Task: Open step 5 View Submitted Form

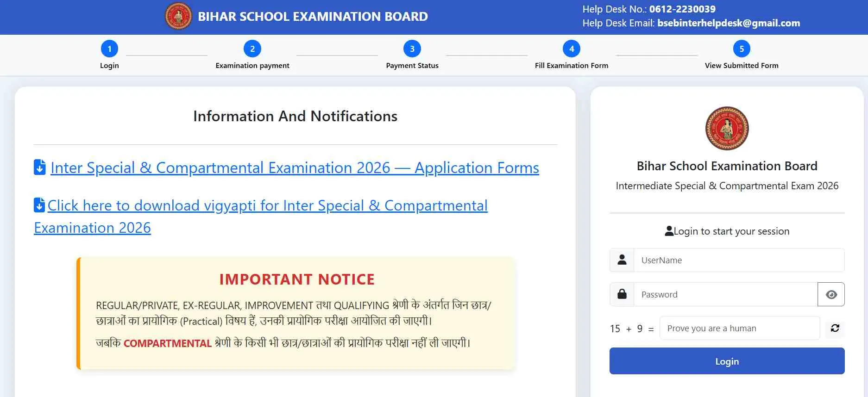Action: point(742,49)
